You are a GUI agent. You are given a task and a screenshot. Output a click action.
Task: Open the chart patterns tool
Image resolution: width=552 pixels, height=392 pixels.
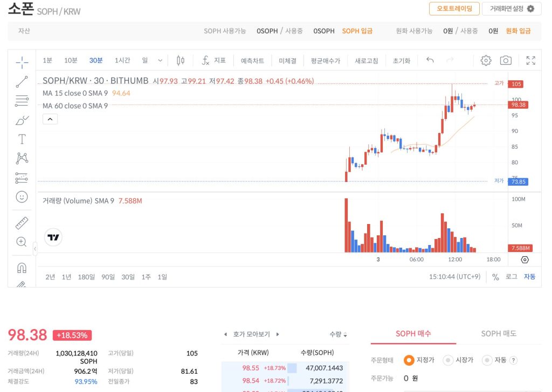[22, 158]
